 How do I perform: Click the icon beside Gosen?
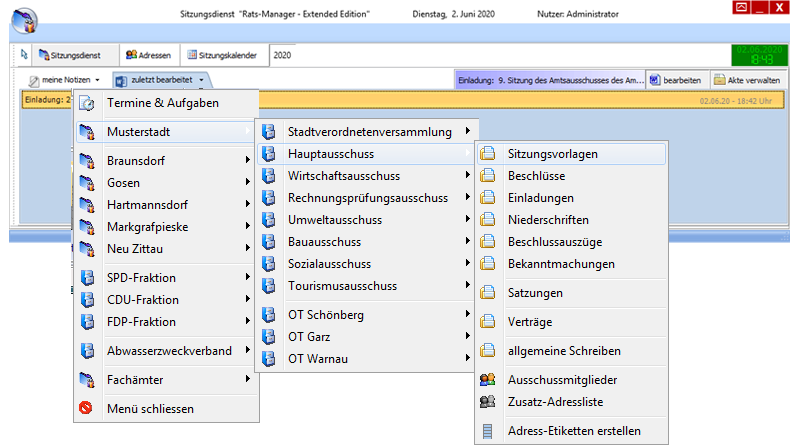[x=87, y=183]
